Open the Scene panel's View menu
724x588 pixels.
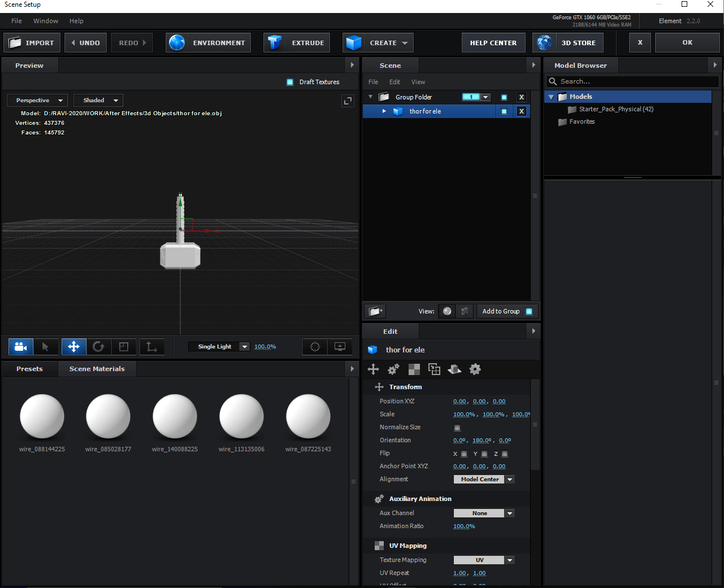click(418, 82)
